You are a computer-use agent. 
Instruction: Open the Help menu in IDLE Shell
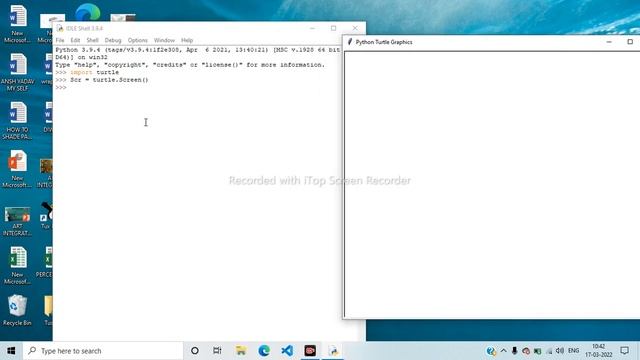pos(187,40)
